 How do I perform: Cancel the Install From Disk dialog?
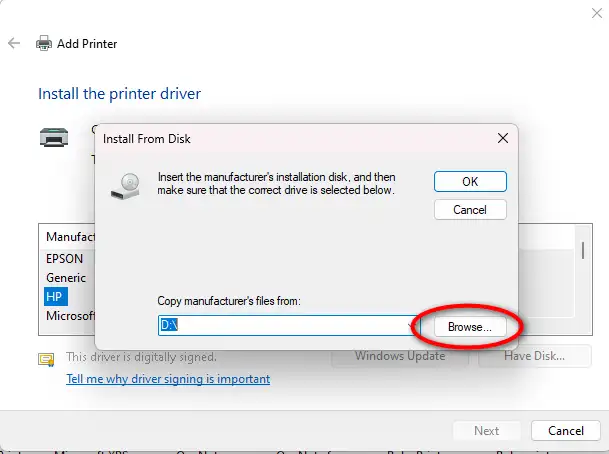click(470, 210)
